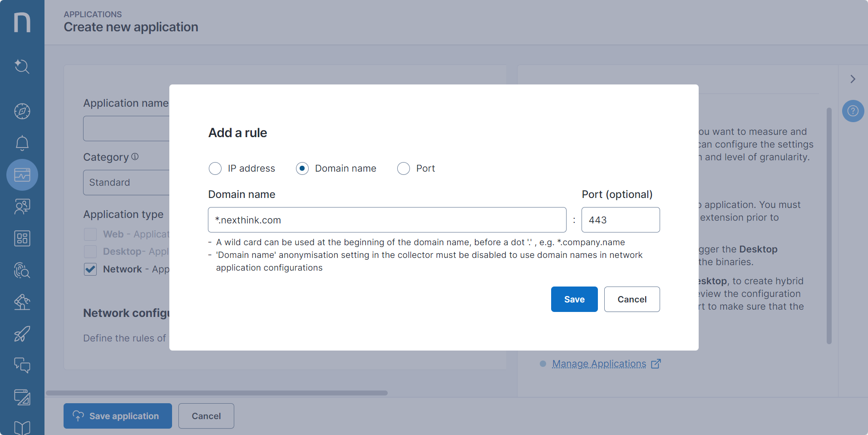The image size is (868, 435).
Task: Click the help question mark icon
Action: 853,111
